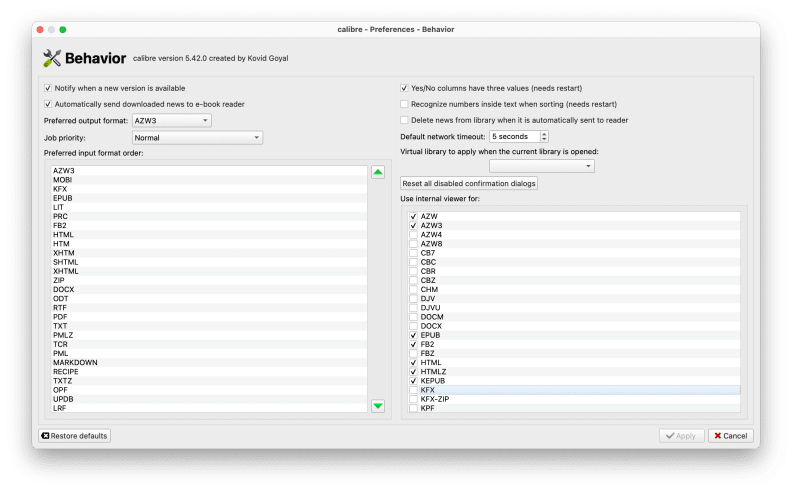Select ZIP in input format list
Screen dimensions: 792x491
pos(209,280)
